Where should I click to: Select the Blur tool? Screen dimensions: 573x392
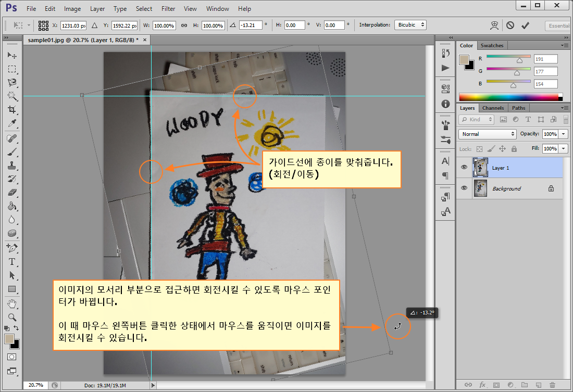(x=11, y=220)
